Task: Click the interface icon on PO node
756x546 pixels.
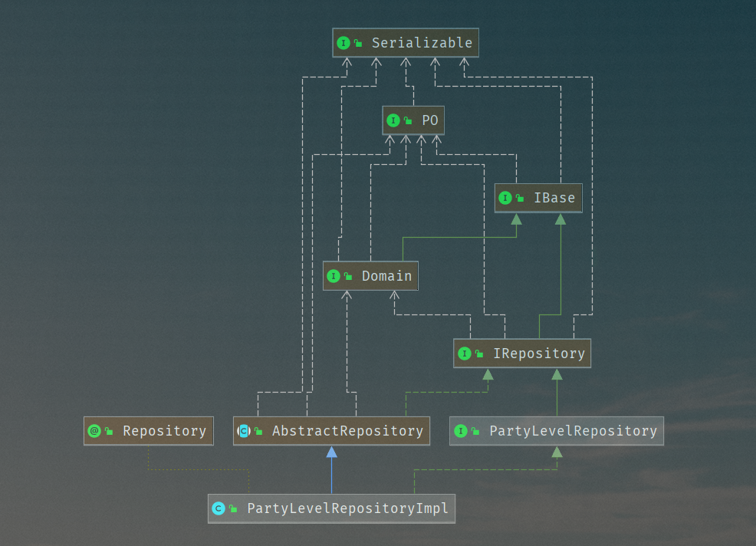Action: pyautogui.click(x=393, y=120)
